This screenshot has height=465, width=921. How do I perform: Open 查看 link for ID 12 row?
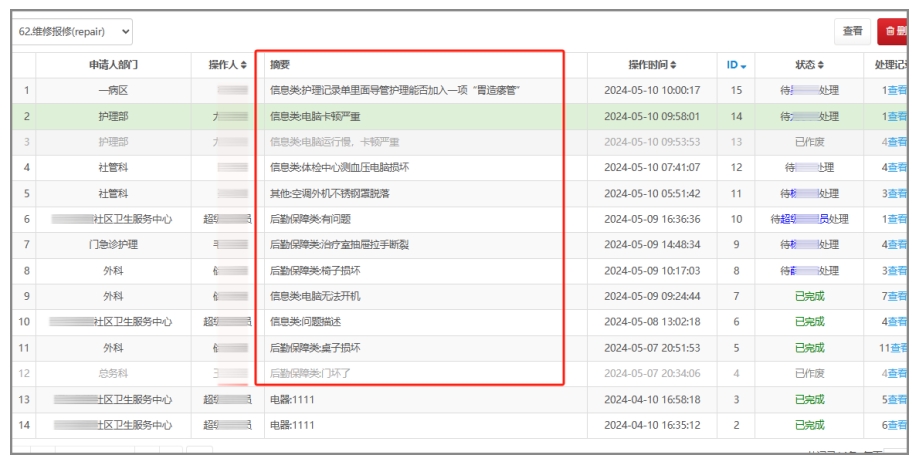[898, 167]
